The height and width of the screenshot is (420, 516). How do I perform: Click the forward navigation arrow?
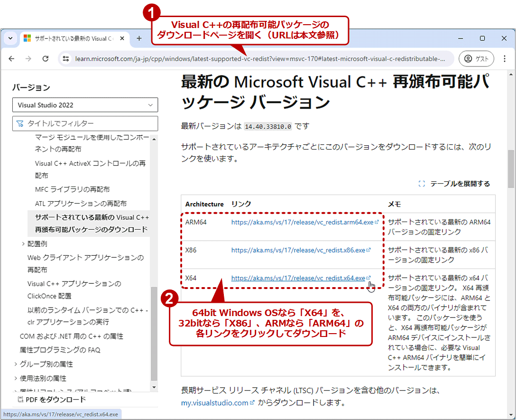pyautogui.click(x=28, y=58)
